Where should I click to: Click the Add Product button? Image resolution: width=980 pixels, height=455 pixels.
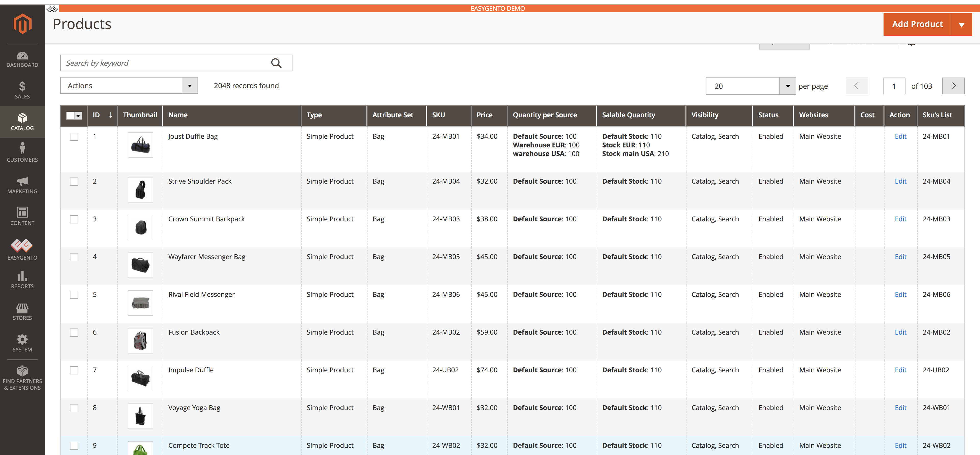[x=917, y=24]
